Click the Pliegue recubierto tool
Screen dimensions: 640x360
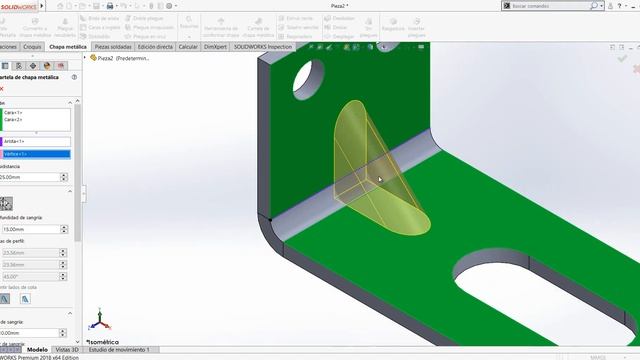pos(65,27)
